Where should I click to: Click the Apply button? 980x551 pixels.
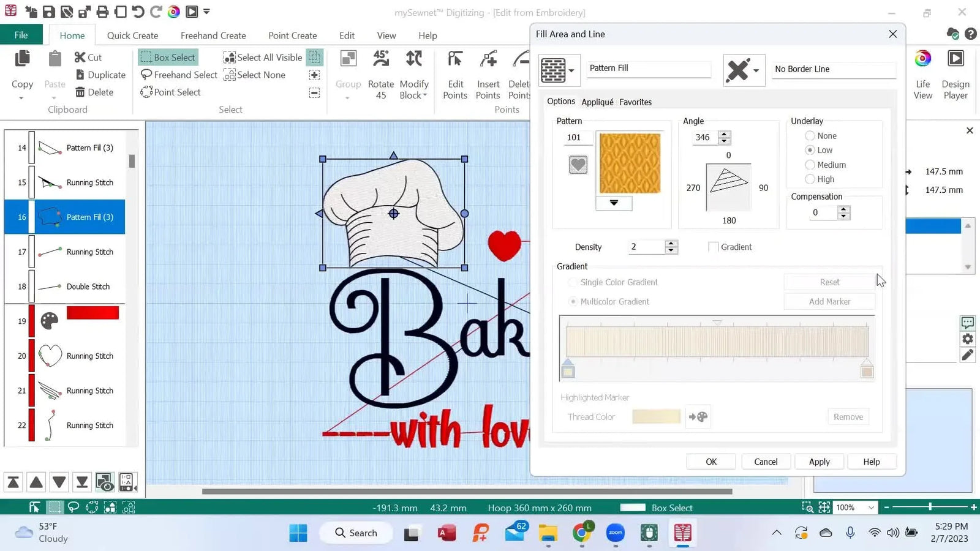coord(819,461)
